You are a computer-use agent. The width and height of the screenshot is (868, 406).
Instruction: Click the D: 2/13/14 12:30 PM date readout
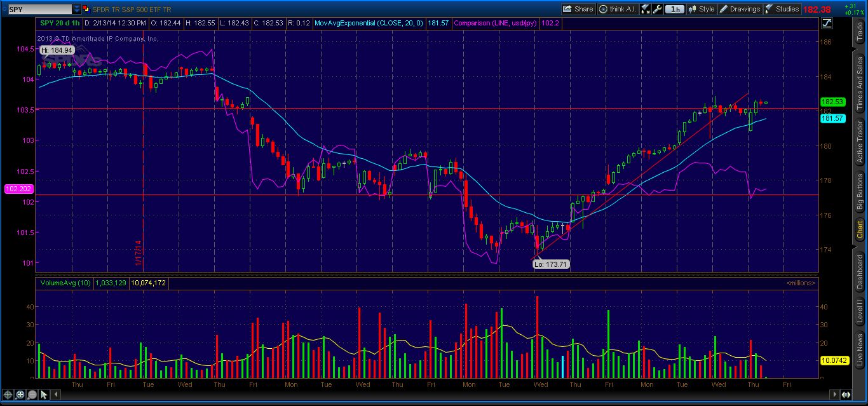(x=116, y=23)
